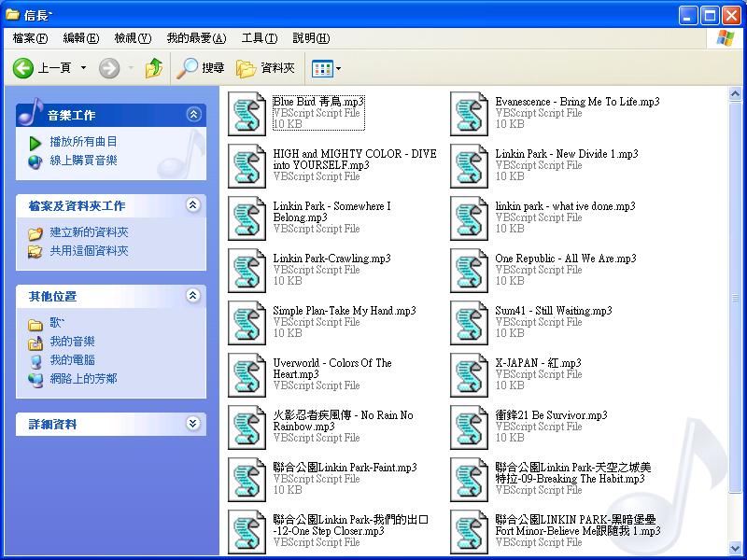Select the Sum41 - Still Waiting.mp3 icon
Viewport: 747px width, 560px height.
pyautogui.click(x=470, y=321)
